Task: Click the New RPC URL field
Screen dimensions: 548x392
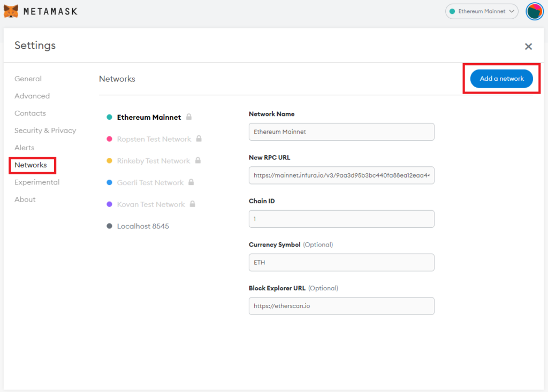Action: pos(341,175)
